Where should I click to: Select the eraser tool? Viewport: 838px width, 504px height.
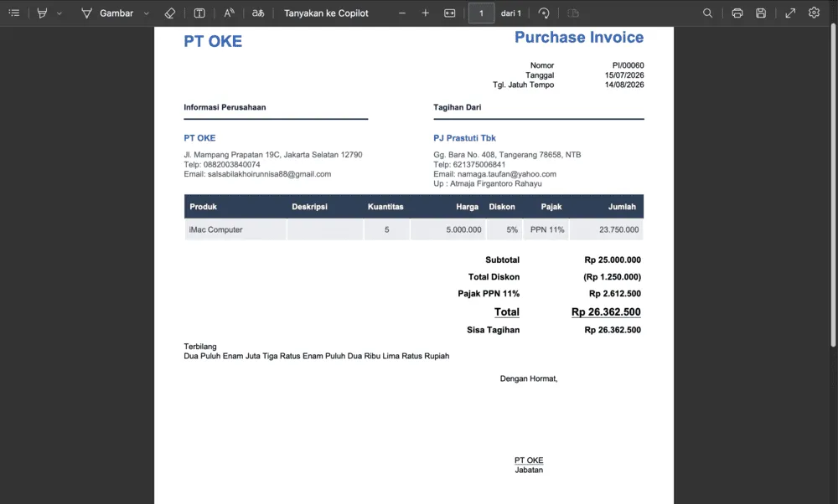click(x=170, y=13)
